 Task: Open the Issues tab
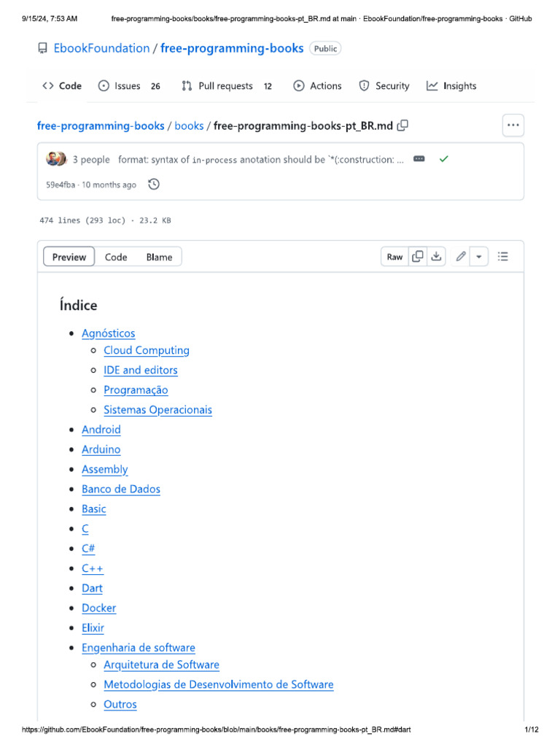pyautogui.click(x=128, y=86)
